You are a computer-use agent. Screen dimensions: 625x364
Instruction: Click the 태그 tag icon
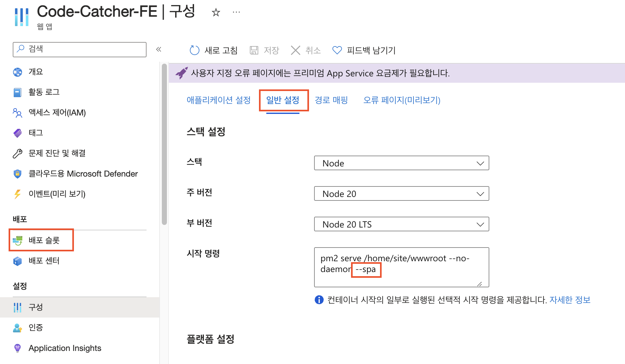click(x=18, y=133)
